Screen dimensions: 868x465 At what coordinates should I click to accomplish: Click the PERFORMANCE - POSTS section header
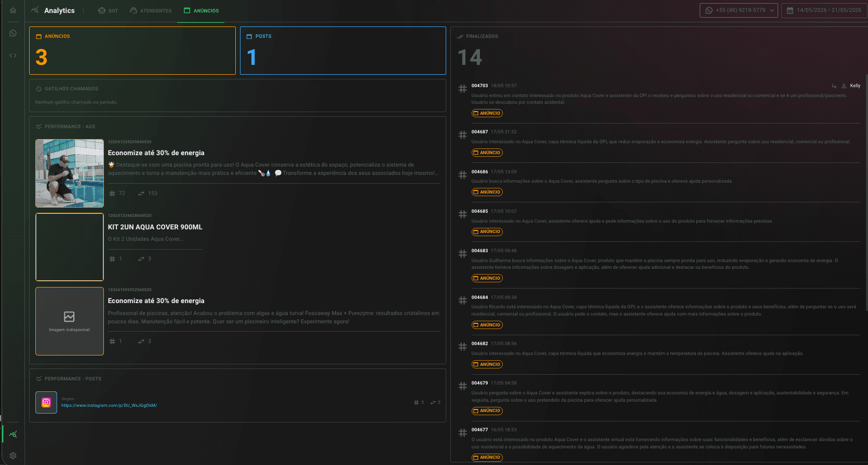pos(73,379)
